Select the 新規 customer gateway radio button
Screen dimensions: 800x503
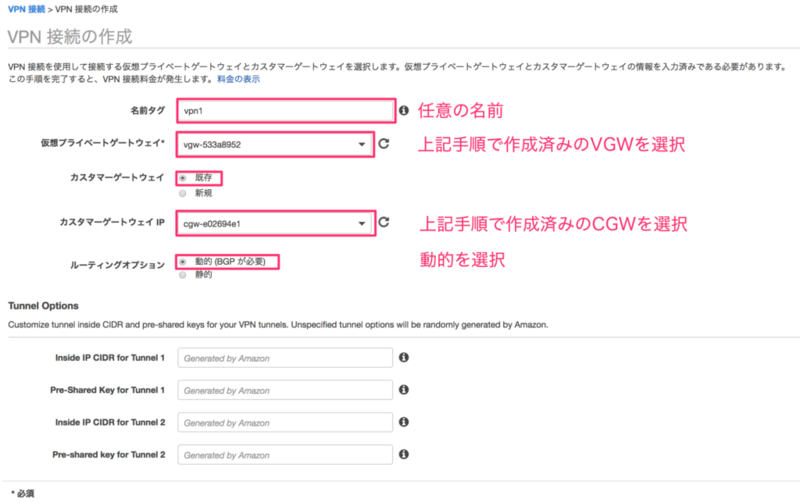tap(183, 193)
